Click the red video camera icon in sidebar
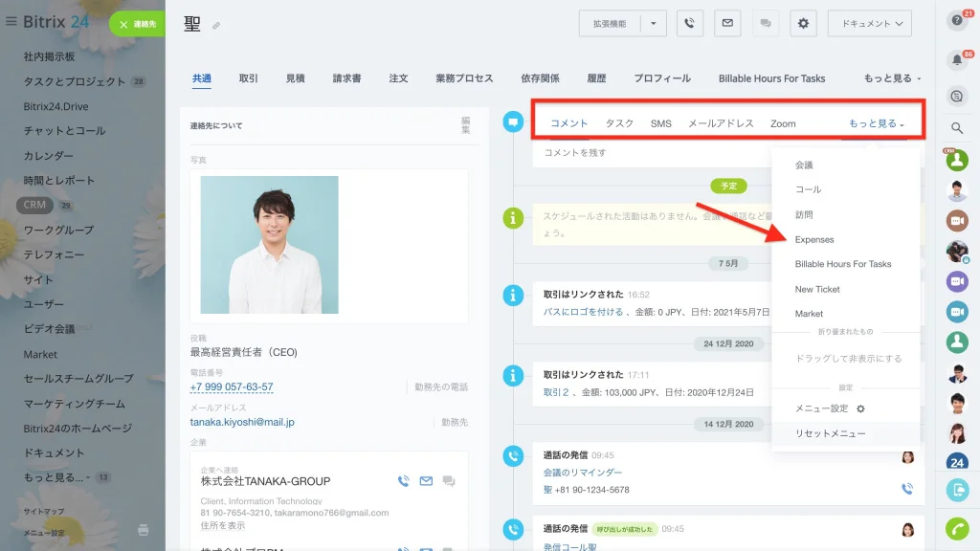The height and width of the screenshot is (551, 980). [957, 221]
